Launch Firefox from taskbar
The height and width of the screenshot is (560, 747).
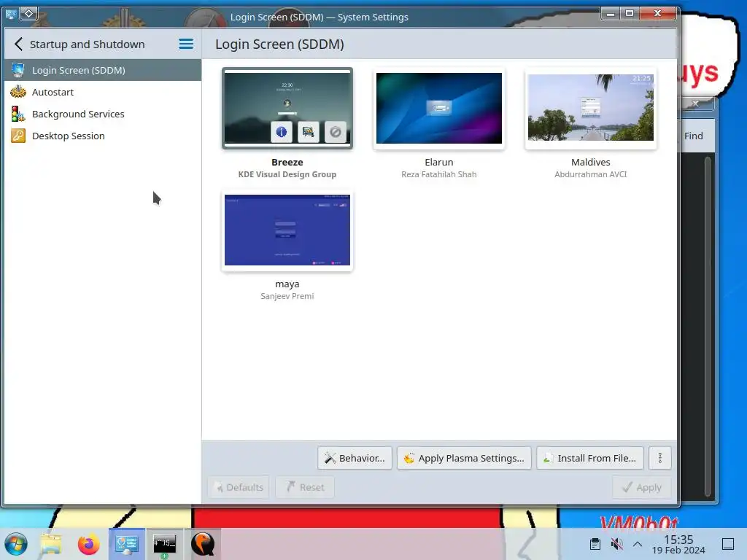point(88,544)
